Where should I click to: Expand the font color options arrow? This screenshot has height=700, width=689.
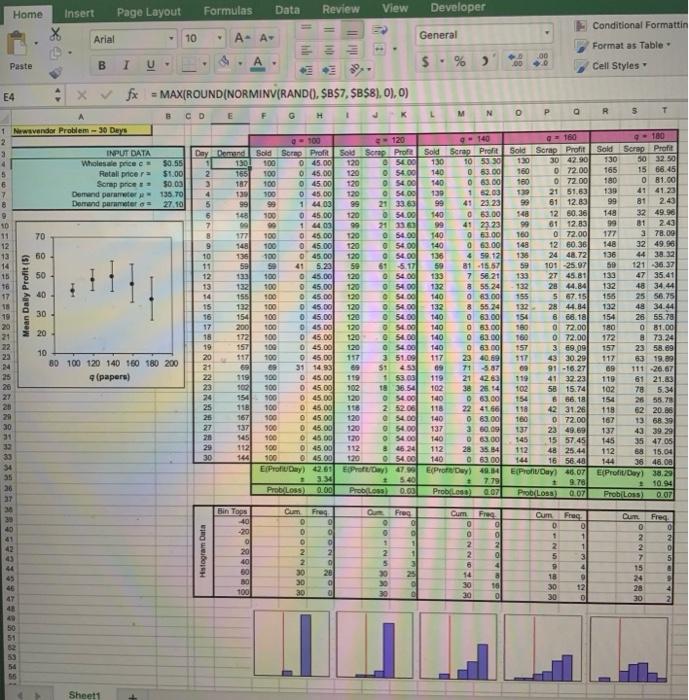(x=274, y=64)
